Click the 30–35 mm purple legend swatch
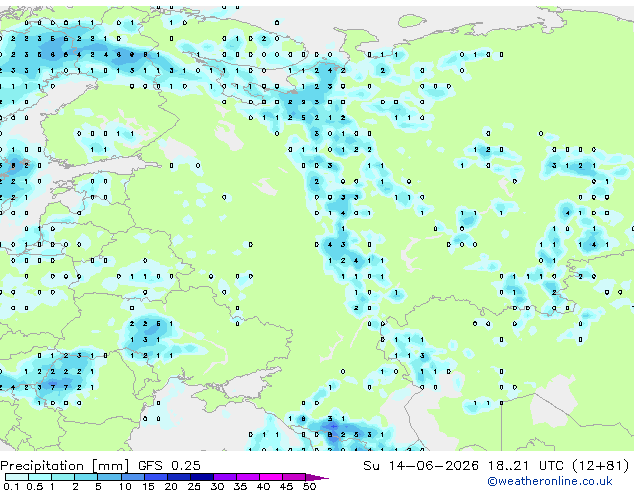Screen dimensions: 634x490 point(225,477)
